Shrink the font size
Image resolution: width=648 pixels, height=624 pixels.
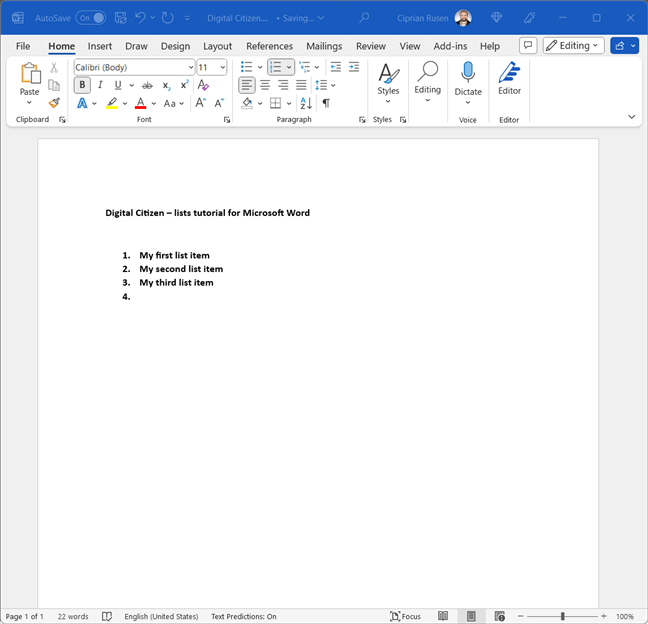(x=219, y=102)
